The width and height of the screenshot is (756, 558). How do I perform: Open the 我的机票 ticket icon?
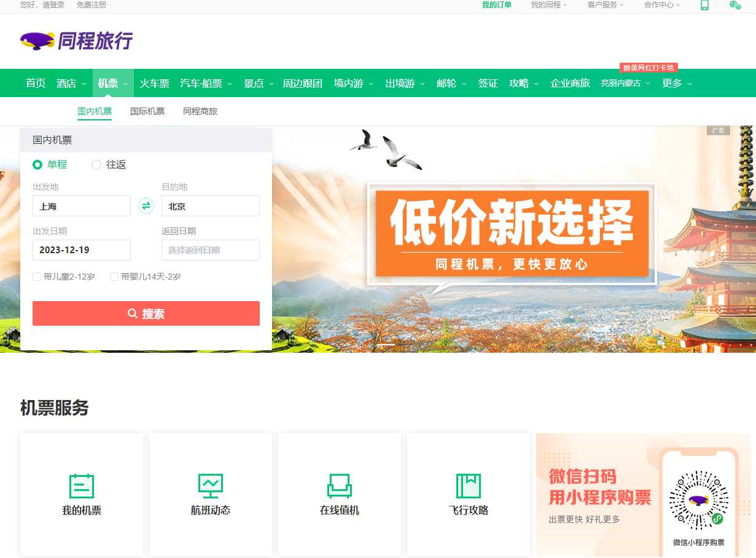(x=82, y=485)
